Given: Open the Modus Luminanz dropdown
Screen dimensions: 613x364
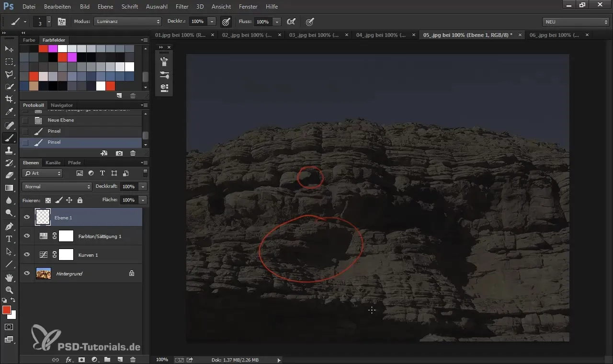Looking at the screenshot, I should [127, 22].
